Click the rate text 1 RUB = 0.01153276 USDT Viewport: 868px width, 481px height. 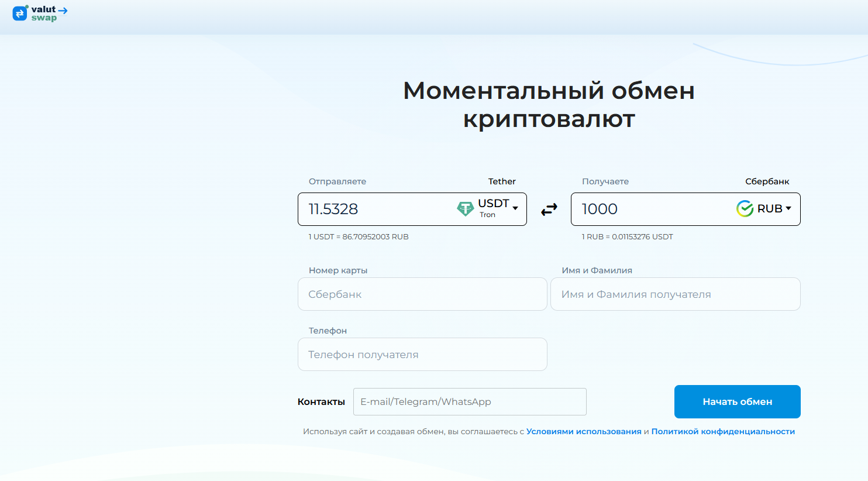(x=627, y=237)
